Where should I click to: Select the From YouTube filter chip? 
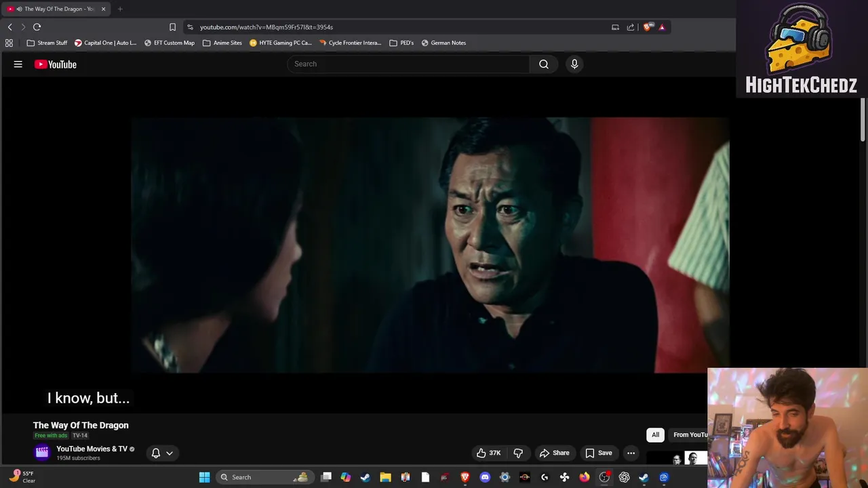(x=688, y=434)
